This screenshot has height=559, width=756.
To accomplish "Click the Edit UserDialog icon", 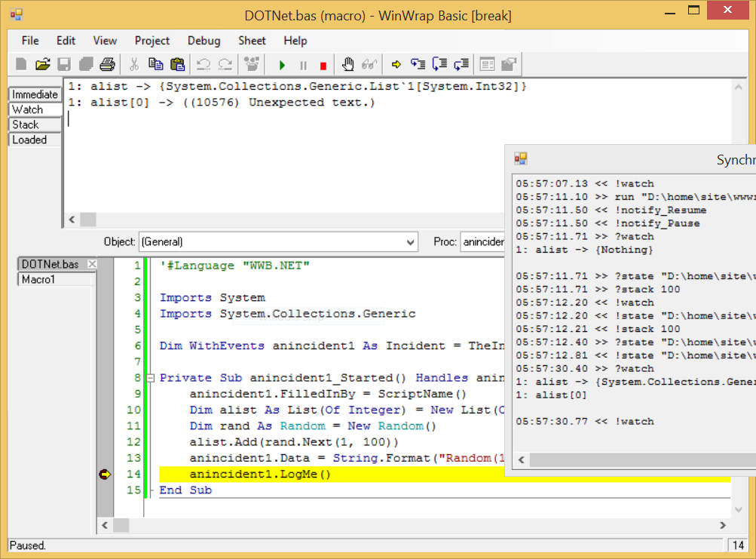I will (488, 64).
